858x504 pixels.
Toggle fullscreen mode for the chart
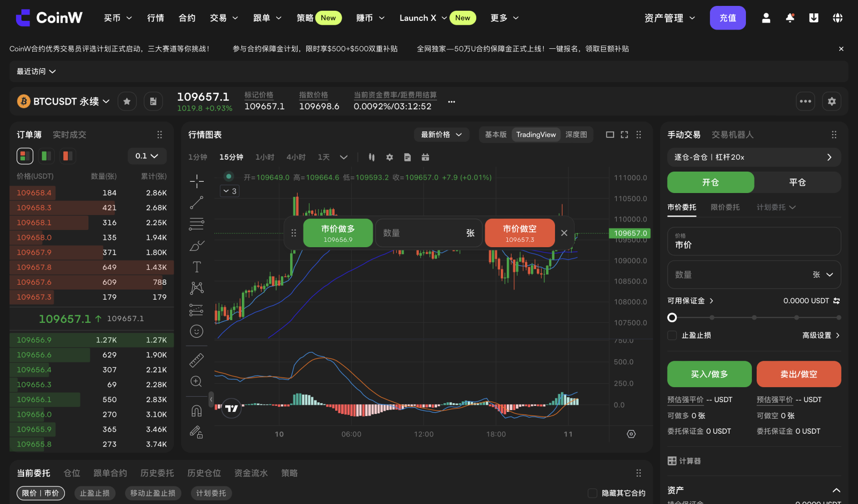624,135
